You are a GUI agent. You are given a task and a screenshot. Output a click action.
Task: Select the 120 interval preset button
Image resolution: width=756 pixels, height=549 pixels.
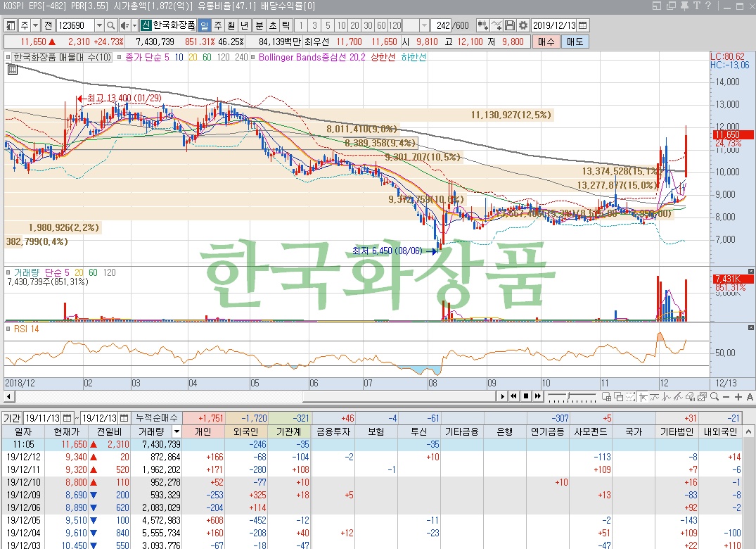[395, 25]
